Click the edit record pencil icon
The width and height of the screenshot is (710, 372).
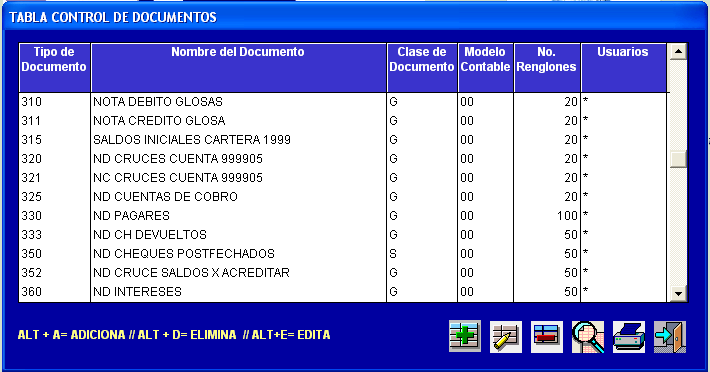pos(506,337)
